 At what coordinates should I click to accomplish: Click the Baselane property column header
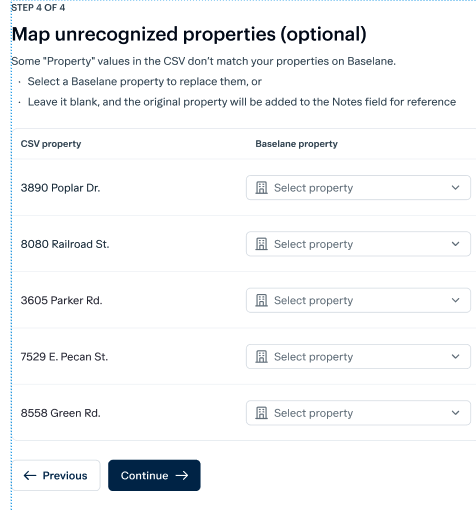point(297,144)
